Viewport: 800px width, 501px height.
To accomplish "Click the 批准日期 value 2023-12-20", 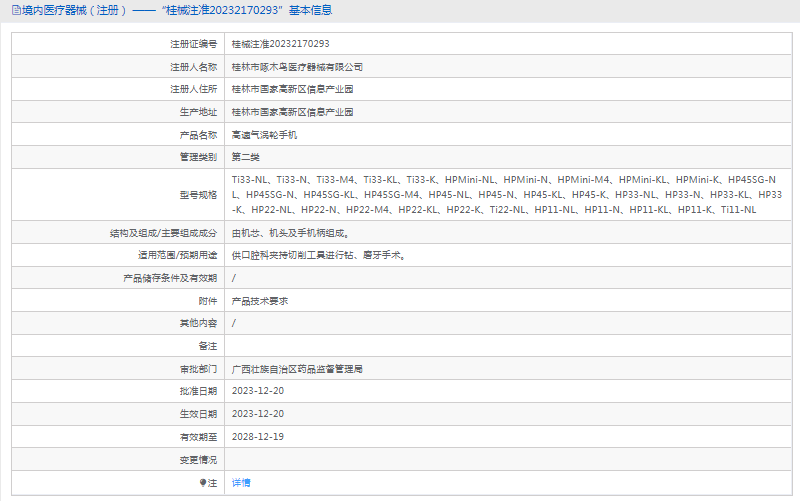I will click(258, 391).
